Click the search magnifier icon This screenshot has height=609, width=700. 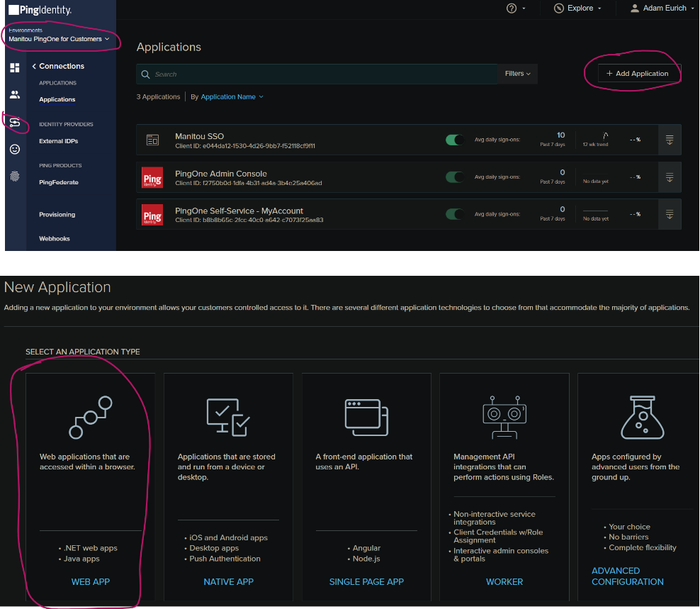[145, 74]
